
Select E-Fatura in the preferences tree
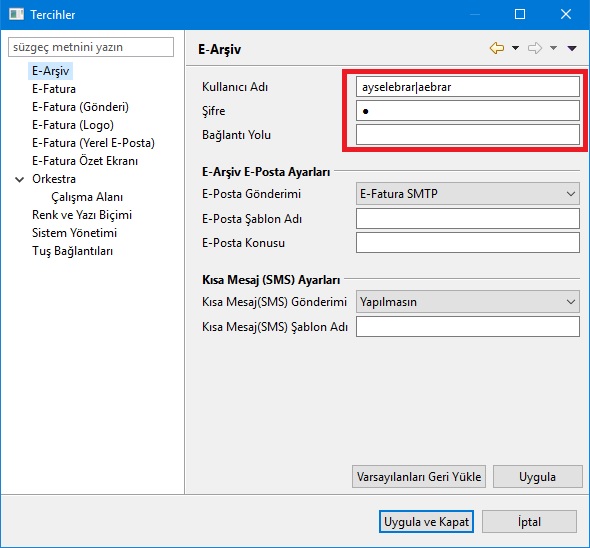click(54, 89)
